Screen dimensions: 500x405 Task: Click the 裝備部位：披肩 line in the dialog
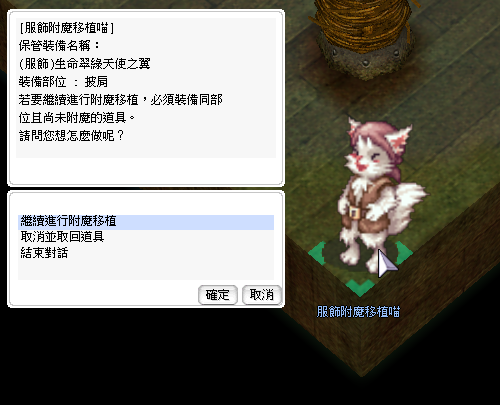click(x=63, y=82)
